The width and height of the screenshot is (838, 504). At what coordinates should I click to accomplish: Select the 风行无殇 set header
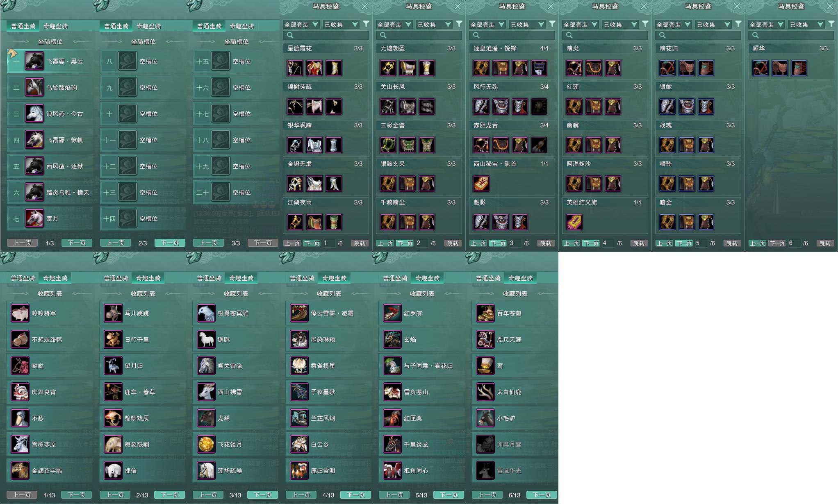[x=512, y=87]
